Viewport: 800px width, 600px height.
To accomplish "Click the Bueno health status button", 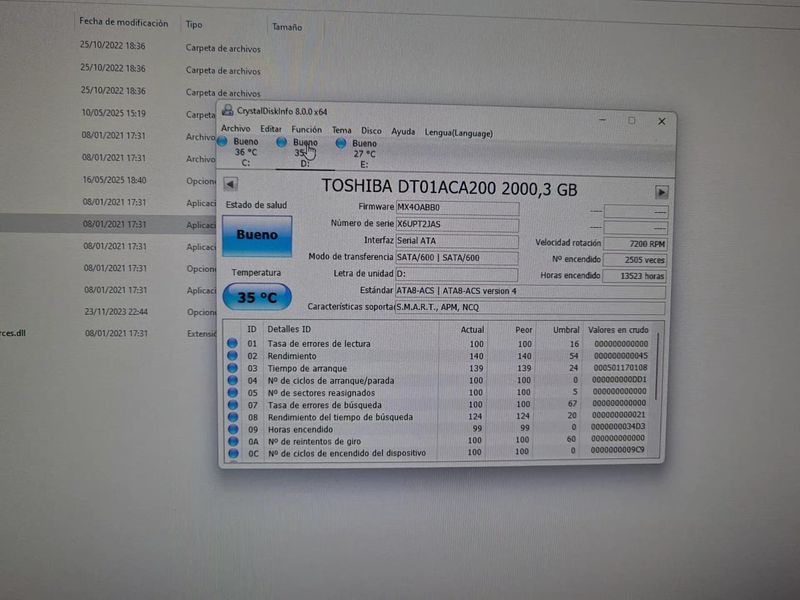I will [x=257, y=235].
